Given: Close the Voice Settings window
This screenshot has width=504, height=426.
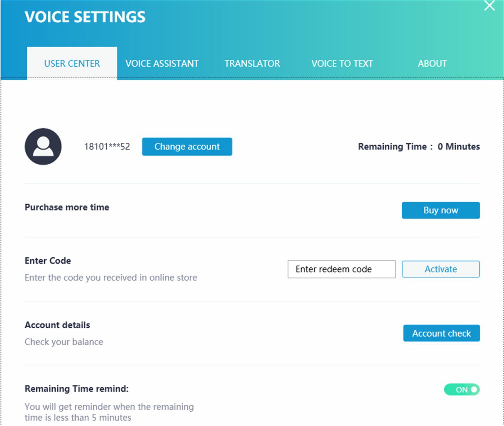Looking at the screenshot, I should (x=489, y=5).
